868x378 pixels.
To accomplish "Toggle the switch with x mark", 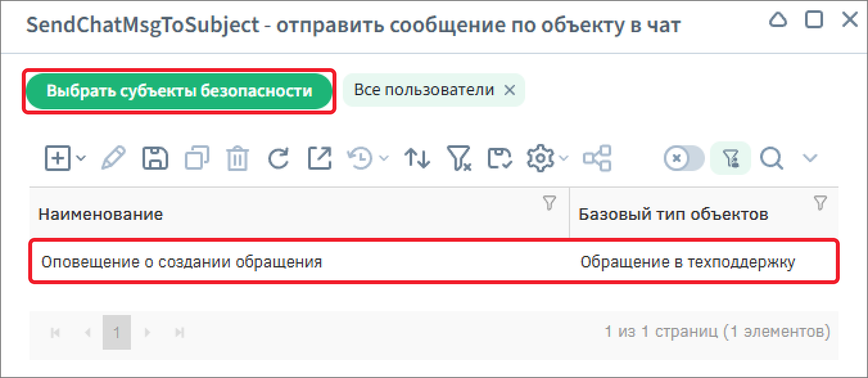I will click(684, 158).
